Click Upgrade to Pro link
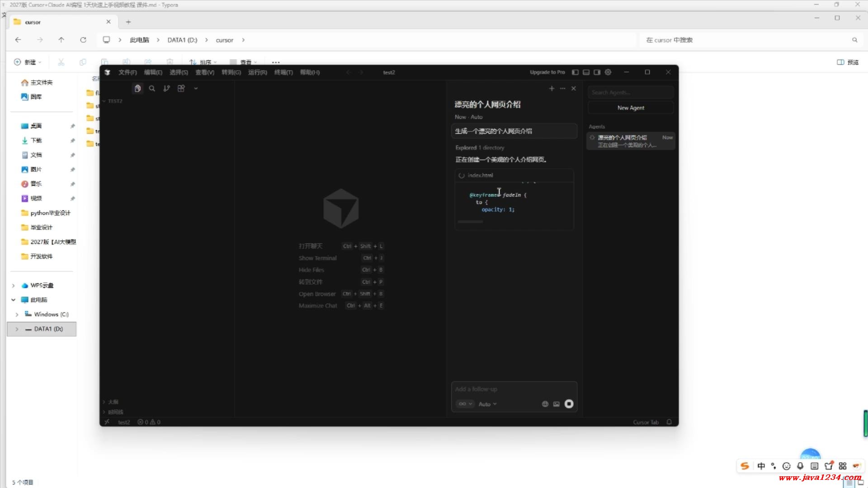868x488 pixels. tap(547, 72)
